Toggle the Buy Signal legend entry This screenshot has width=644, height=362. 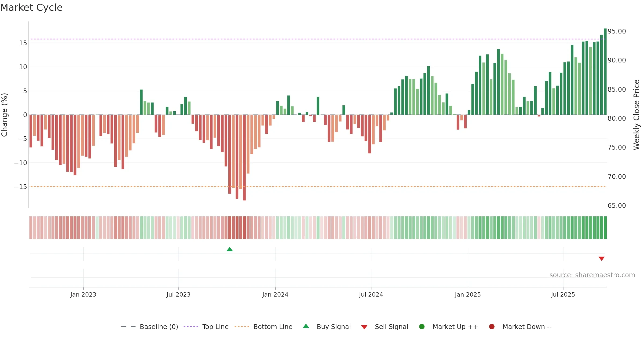tap(327, 327)
